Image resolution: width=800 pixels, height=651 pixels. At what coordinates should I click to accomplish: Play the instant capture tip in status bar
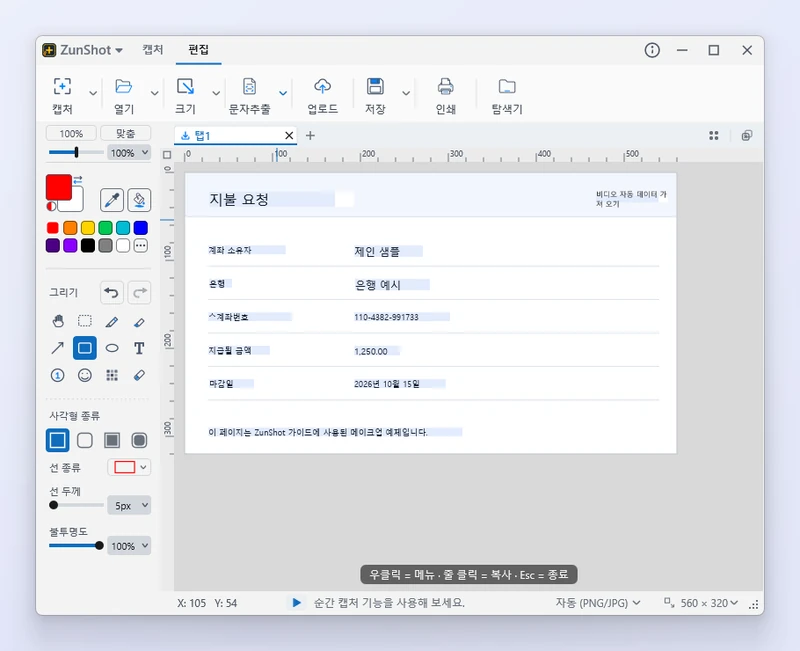pyautogui.click(x=296, y=603)
